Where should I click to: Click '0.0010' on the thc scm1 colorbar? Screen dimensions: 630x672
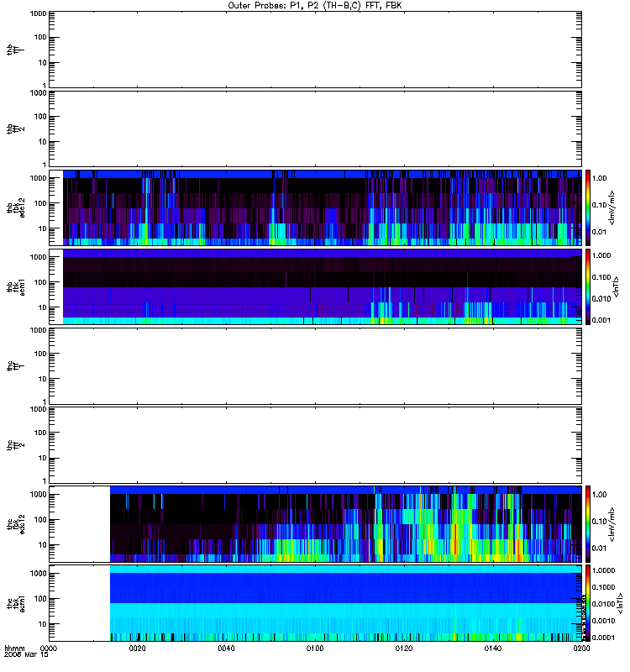603,621
